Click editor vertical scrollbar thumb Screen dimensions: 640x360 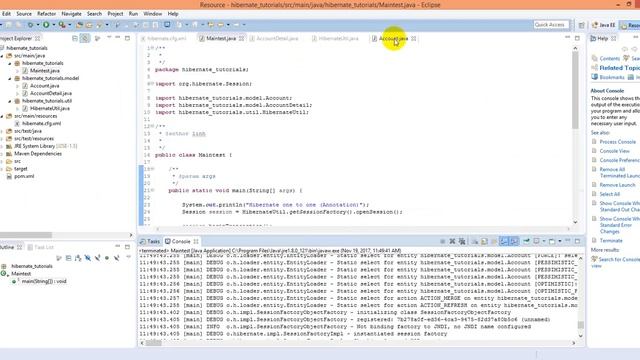coord(575,90)
